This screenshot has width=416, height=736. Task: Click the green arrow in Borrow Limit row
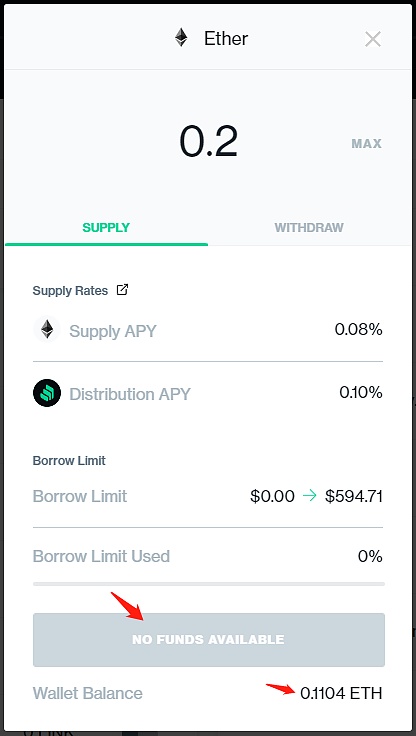tap(310, 496)
